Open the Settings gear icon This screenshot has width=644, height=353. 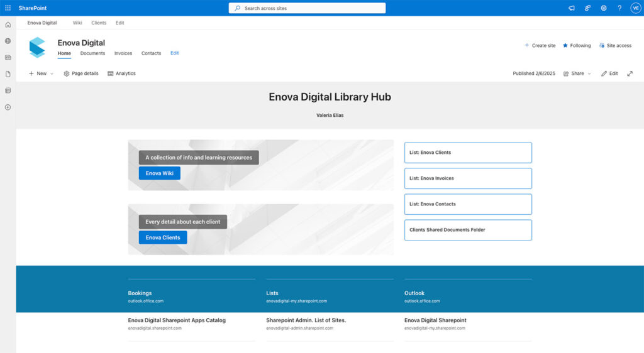tap(603, 8)
